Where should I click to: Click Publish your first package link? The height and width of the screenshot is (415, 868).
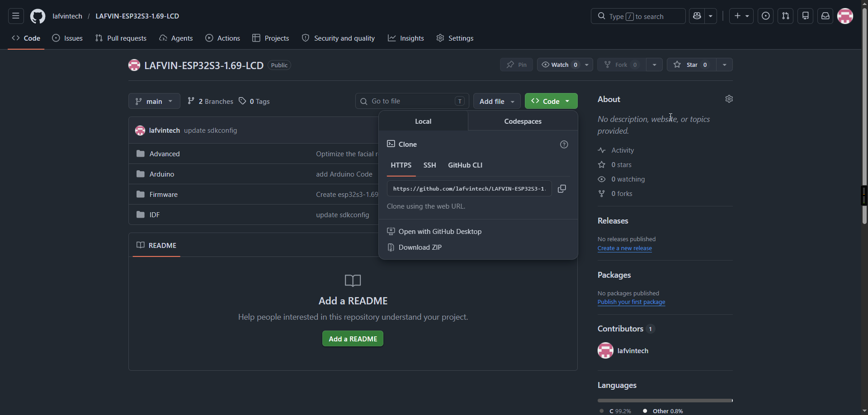pyautogui.click(x=631, y=302)
